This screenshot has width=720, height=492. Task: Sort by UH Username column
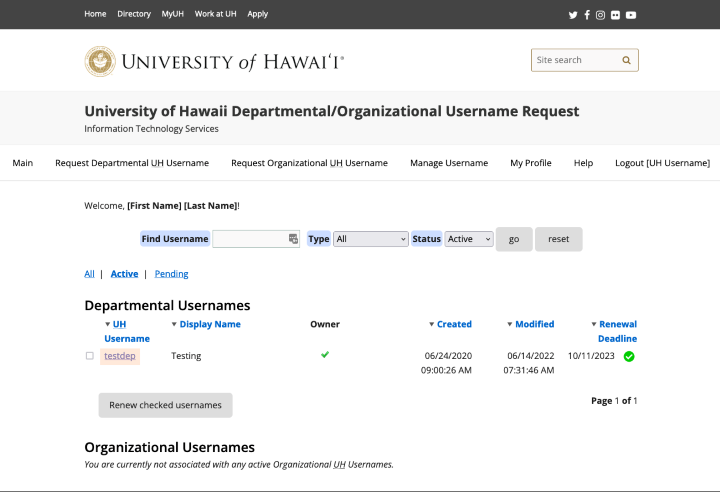[127, 331]
